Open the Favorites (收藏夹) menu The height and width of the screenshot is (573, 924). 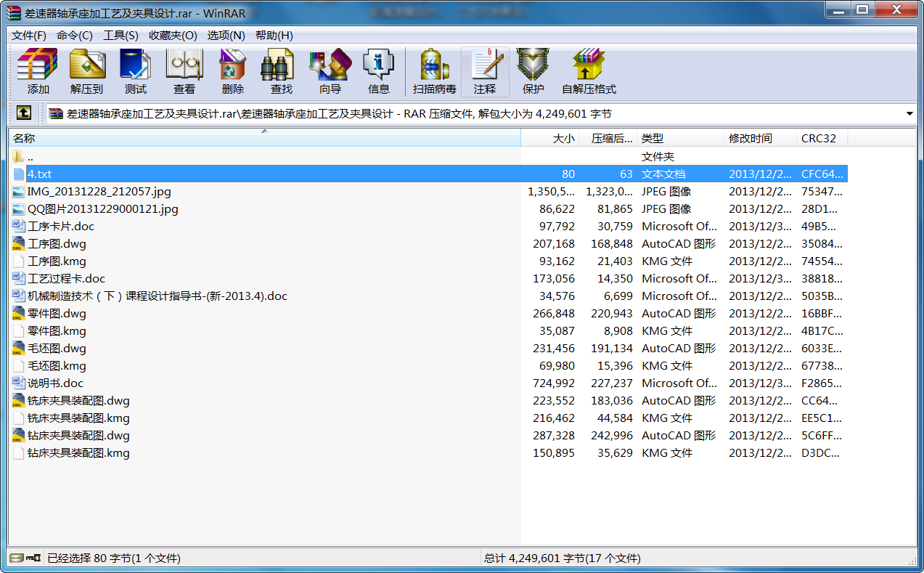coord(173,35)
